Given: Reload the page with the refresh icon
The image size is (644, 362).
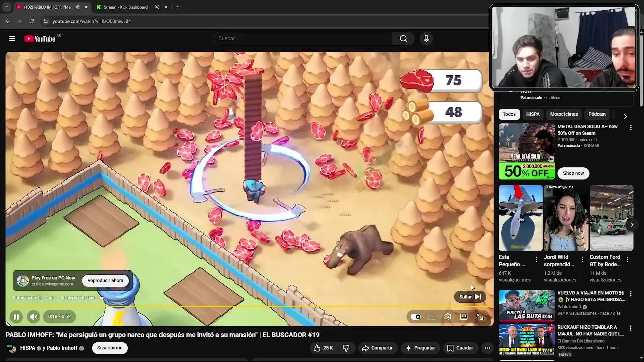Looking at the screenshot, I should [31, 21].
